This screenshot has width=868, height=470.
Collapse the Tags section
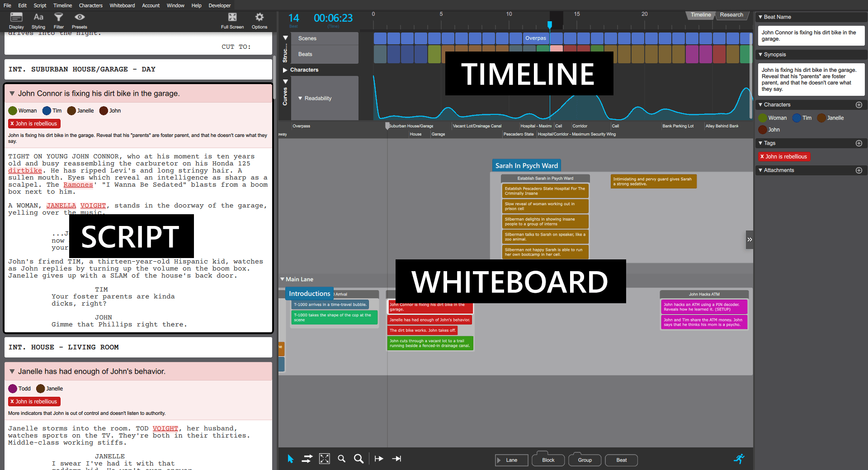point(760,143)
